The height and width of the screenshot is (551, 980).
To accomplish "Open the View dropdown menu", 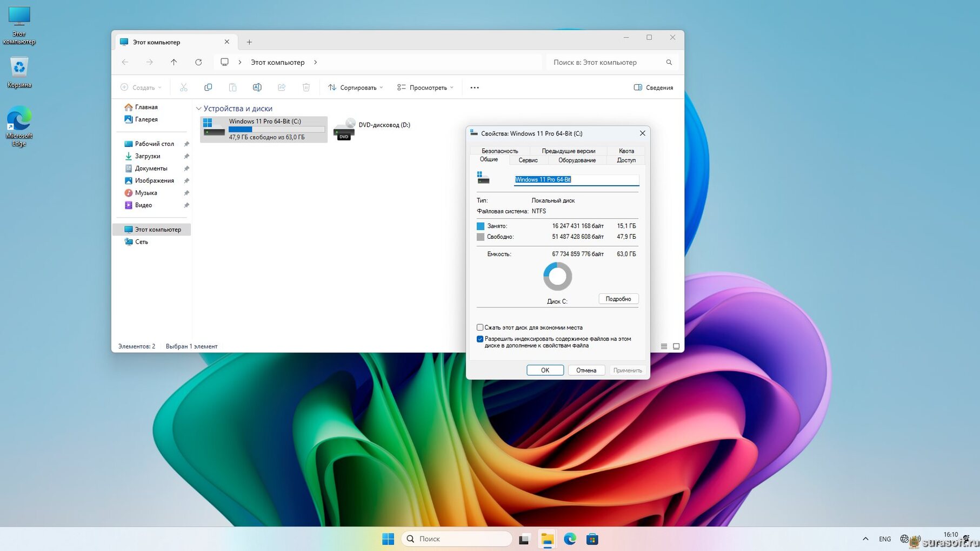I will click(425, 88).
